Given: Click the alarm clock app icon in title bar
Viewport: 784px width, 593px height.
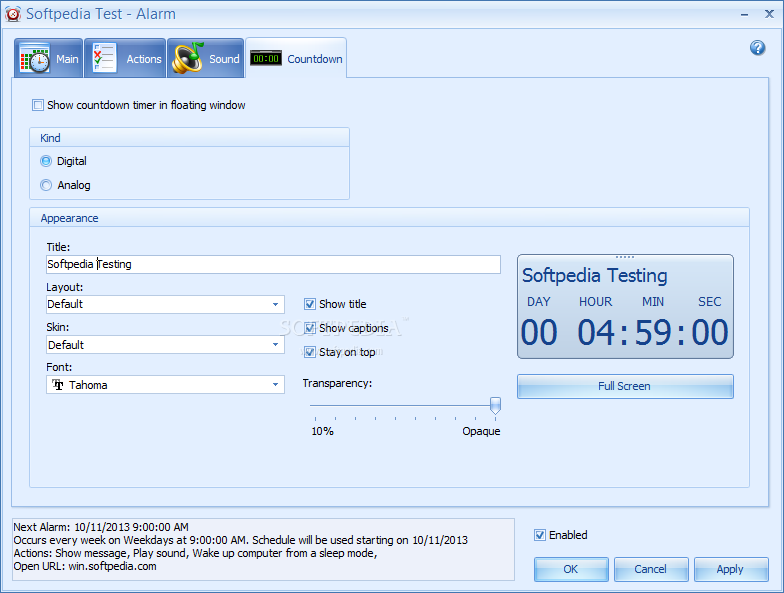Looking at the screenshot, I should coord(12,14).
